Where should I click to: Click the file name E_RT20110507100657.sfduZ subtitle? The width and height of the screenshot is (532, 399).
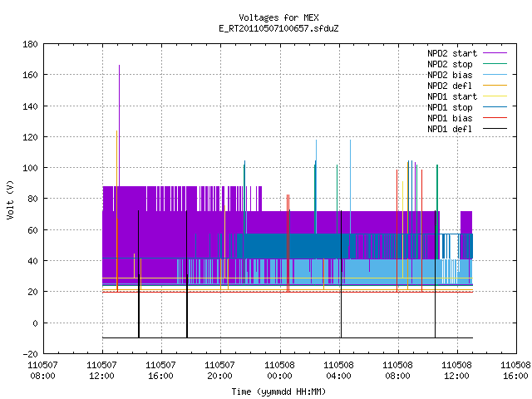tap(278, 28)
